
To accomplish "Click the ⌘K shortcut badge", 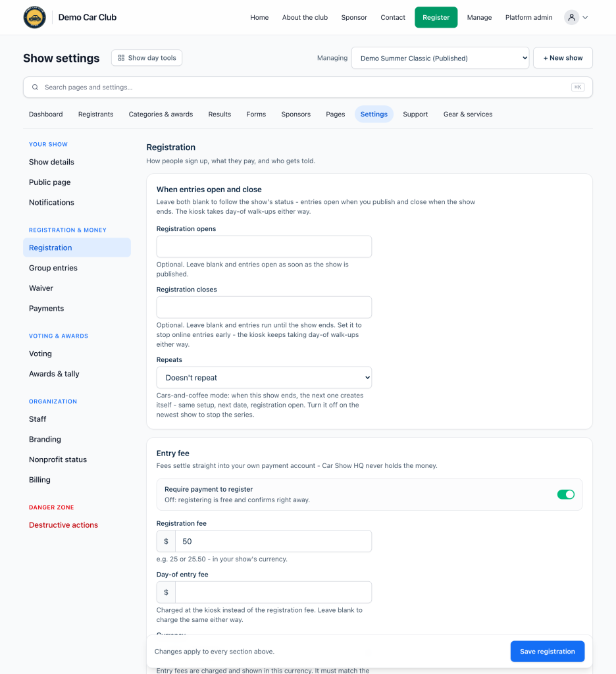I will [x=578, y=88].
